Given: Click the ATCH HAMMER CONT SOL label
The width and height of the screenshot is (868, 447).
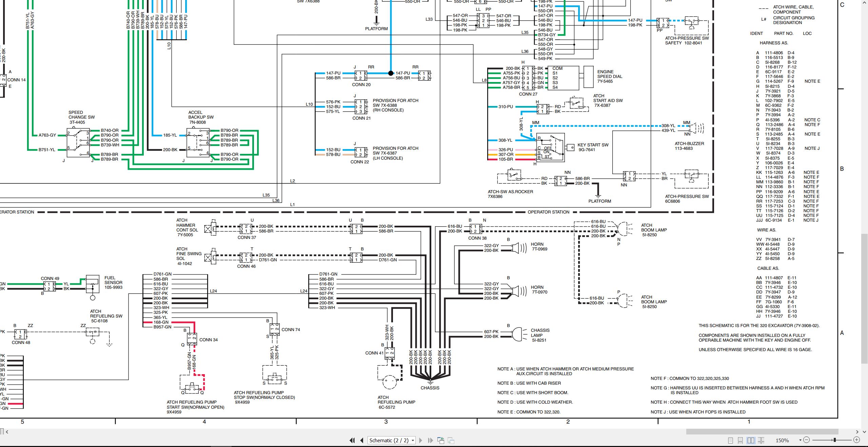Looking at the screenshot, I should [187, 227].
